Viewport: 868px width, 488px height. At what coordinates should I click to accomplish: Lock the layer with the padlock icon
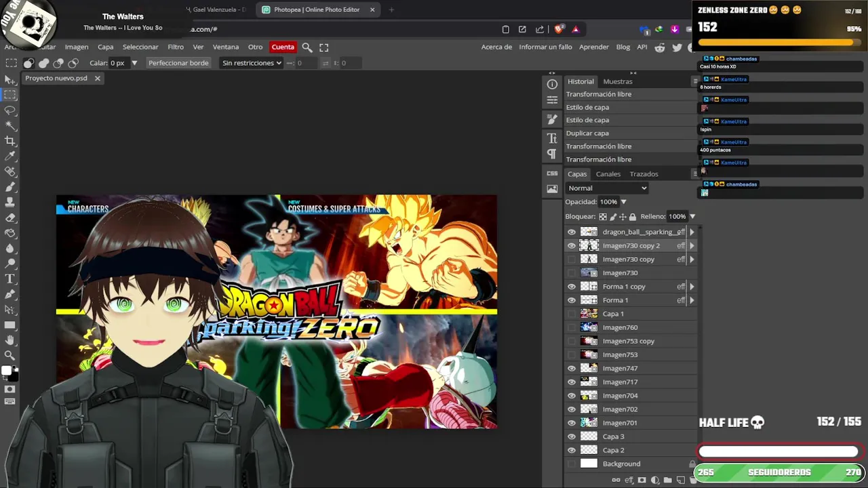tap(633, 217)
